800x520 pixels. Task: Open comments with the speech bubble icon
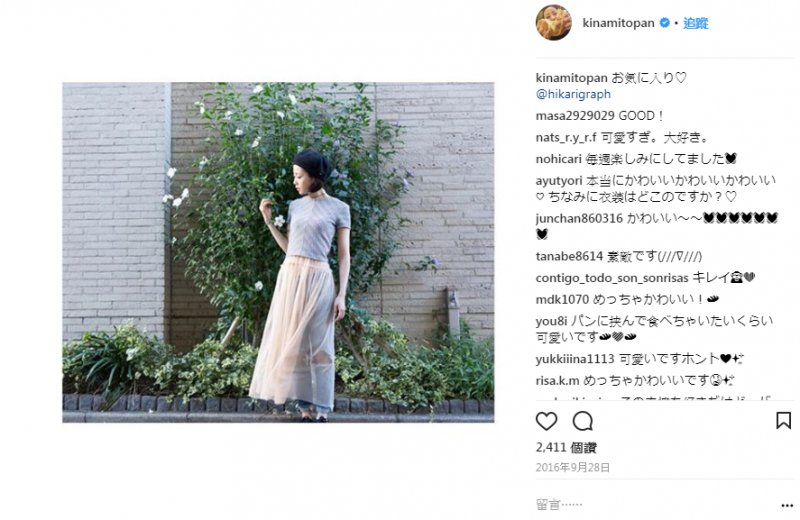(x=583, y=421)
